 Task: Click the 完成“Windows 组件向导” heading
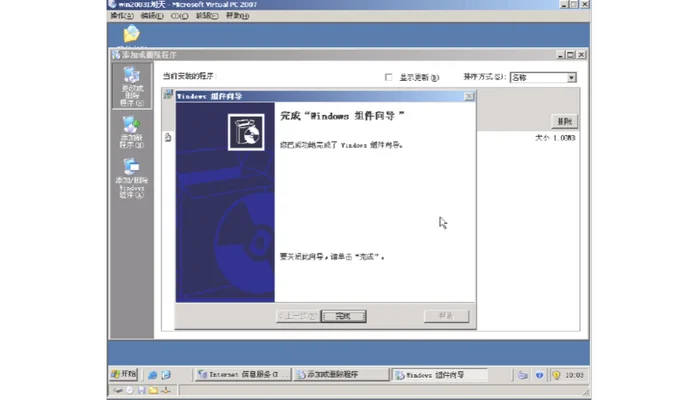coord(342,116)
